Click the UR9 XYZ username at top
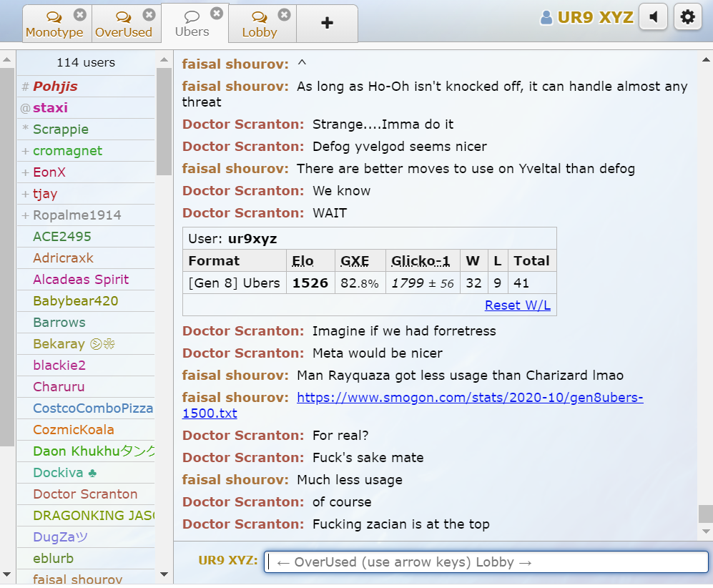Screen dimensions: 713x588 tap(587, 17)
